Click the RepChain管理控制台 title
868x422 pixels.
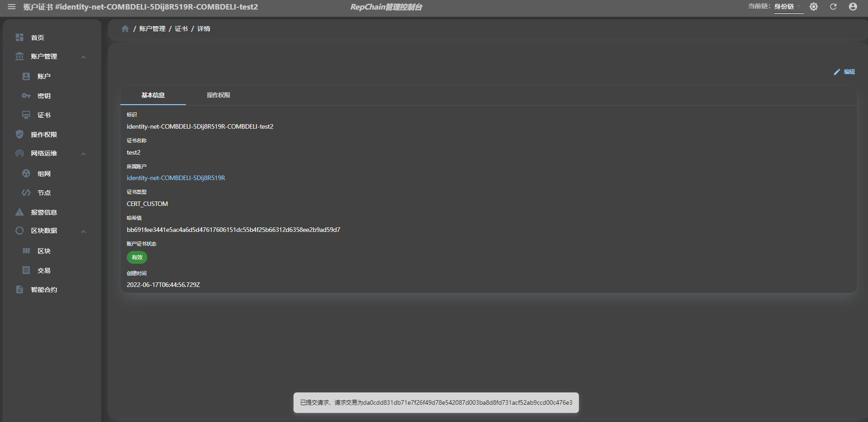pyautogui.click(x=386, y=7)
